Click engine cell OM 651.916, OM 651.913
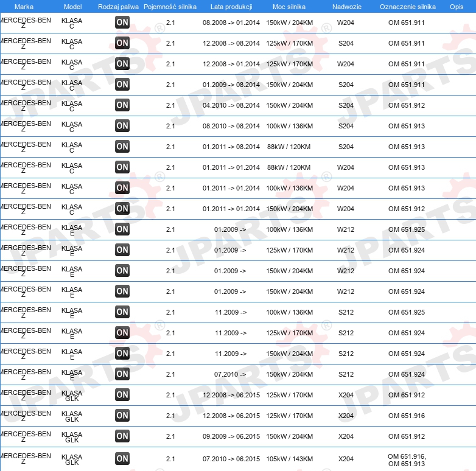476x471 pixels. [x=407, y=460]
